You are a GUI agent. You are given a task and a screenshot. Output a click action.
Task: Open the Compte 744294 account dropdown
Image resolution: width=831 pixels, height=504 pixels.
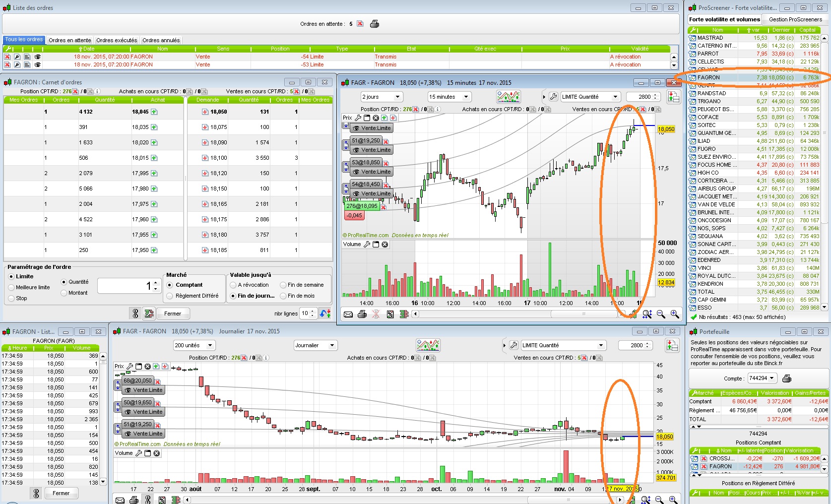pos(762,378)
